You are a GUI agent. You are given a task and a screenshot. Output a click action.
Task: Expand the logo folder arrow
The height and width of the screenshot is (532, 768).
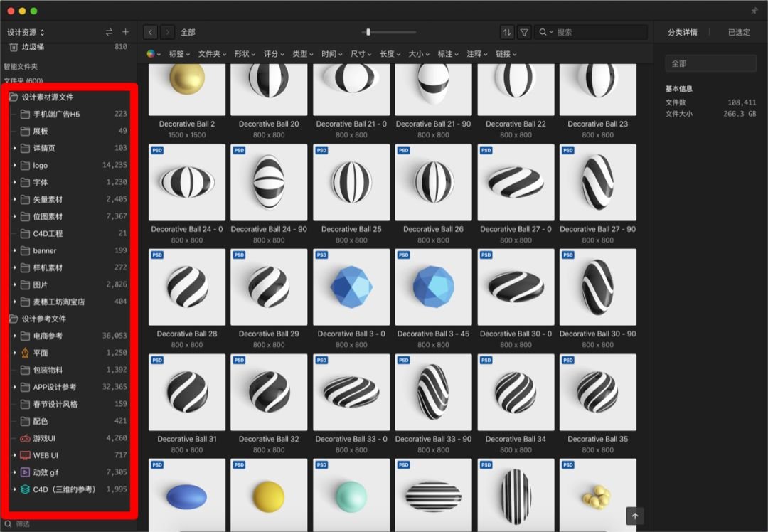15,166
